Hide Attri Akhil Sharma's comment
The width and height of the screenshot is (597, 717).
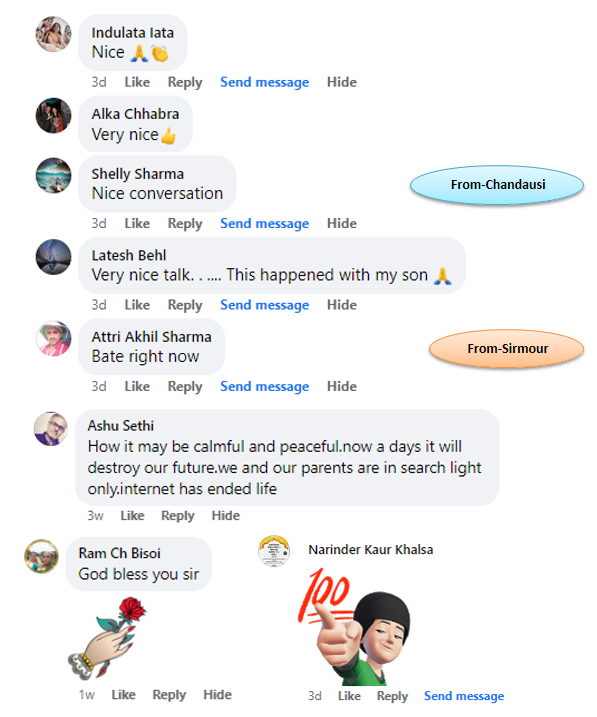point(341,386)
